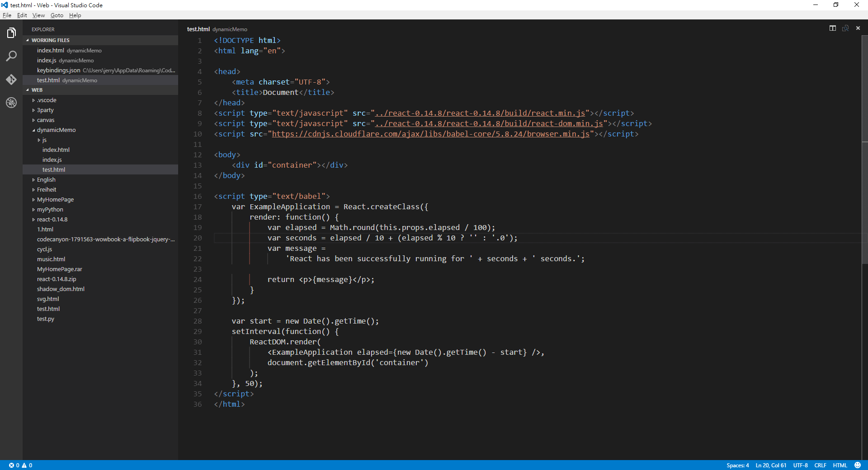The image size is (868, 470).
Task: Follow the react.min.js script link
Action: 480,113
